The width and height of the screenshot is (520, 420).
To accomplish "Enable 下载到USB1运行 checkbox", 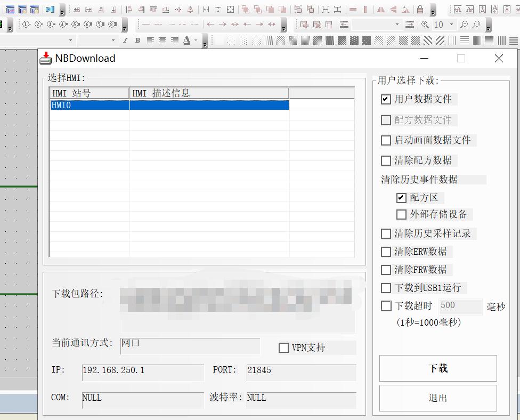I will tap(386, 288).
